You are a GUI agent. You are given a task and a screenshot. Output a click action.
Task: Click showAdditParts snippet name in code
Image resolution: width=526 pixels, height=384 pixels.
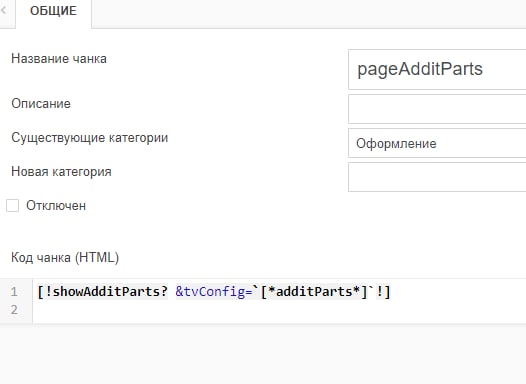(106, 291)
